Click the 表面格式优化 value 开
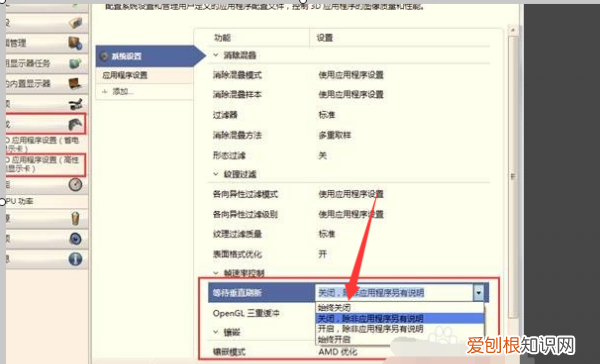The height and width of the screenshot is (364, 600). (323, 254)
